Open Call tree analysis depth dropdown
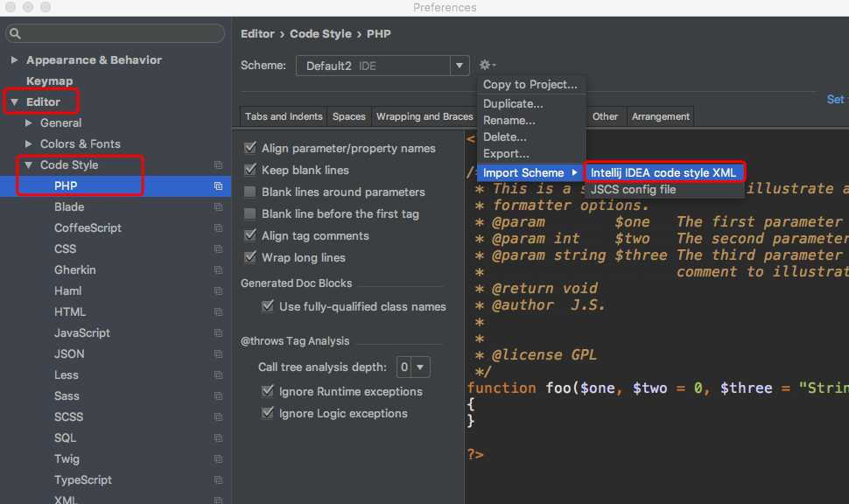Viewport: 849px width, 504px height. coord(420,367)
